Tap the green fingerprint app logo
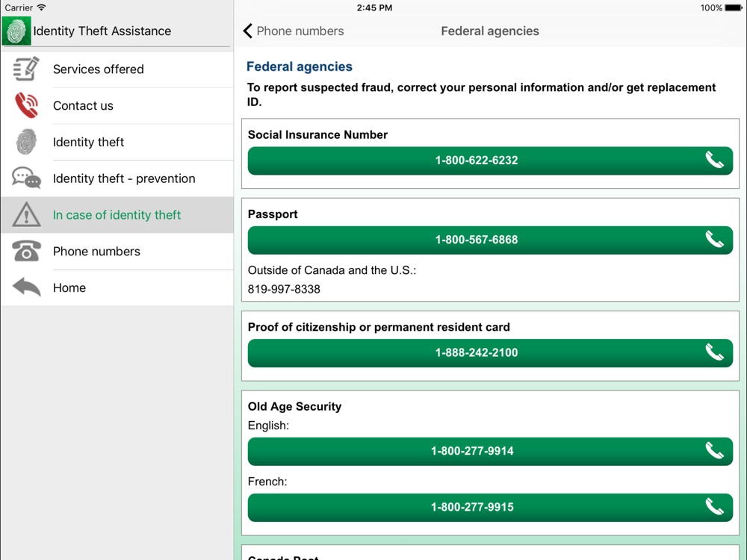The image size is (747, 560). (16, 31)
